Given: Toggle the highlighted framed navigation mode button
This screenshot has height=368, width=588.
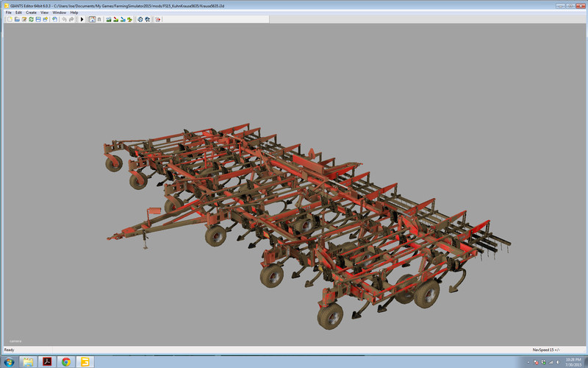Looking at the screenshot, I should pos(92,19).
